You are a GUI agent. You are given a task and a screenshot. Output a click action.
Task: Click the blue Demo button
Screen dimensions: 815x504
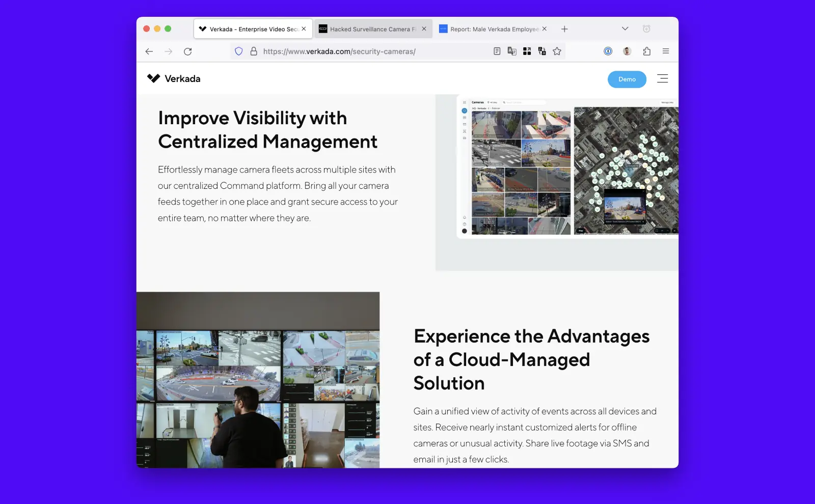tap(627, 79)
